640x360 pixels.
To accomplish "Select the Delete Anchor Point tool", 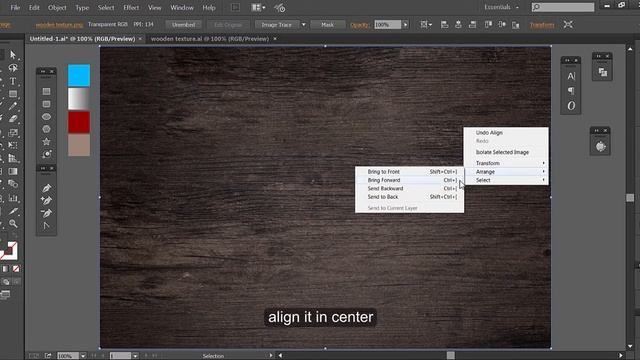I will 47,213.
